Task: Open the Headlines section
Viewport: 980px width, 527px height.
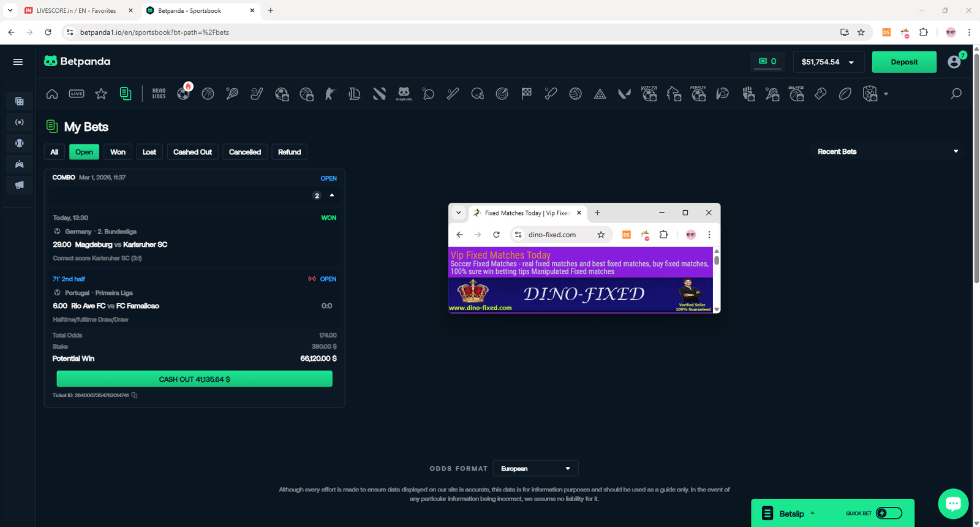Action: 159,94
